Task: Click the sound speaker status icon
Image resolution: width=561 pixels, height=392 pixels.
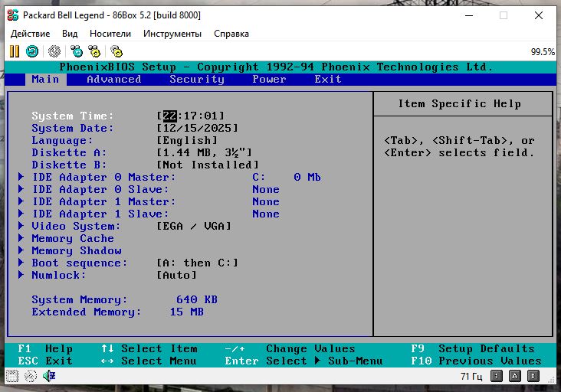Action: (x=49, y=376)
